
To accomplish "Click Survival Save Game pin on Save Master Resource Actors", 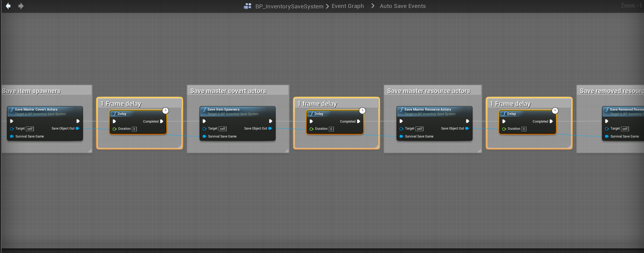I will point(401,136).
